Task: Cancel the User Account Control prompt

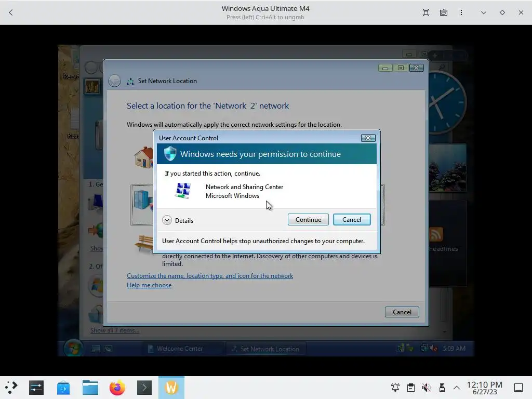Action: pyautogui.click(x=352, y=220)
